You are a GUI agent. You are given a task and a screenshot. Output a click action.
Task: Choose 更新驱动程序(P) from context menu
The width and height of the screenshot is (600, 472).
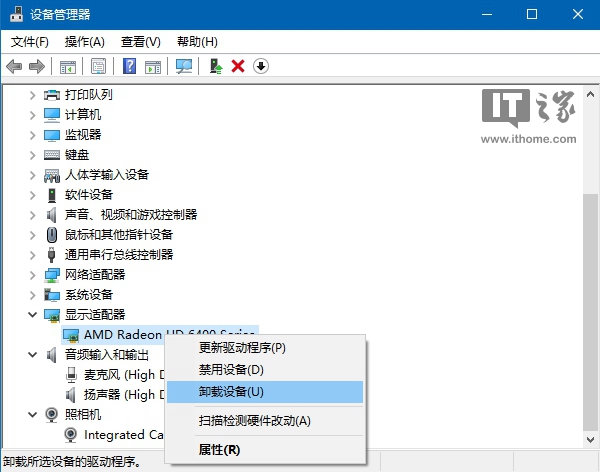coord(265,348)
